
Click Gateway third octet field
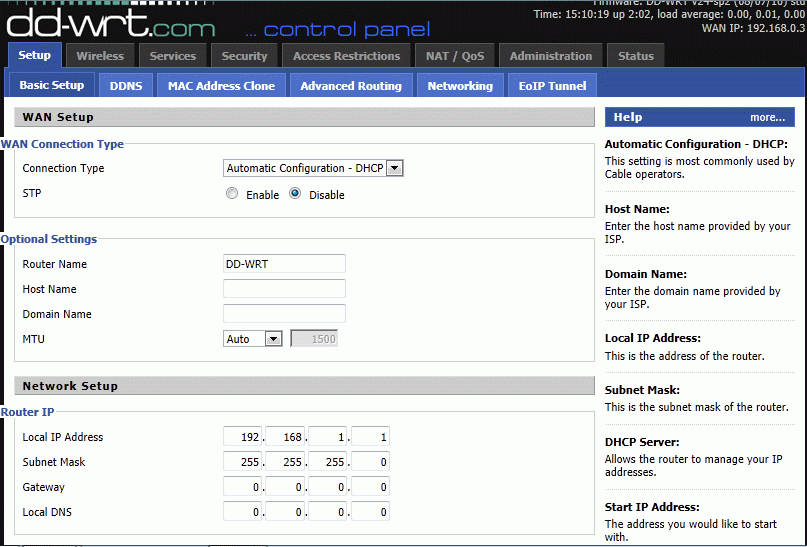(x=328, y=486)
